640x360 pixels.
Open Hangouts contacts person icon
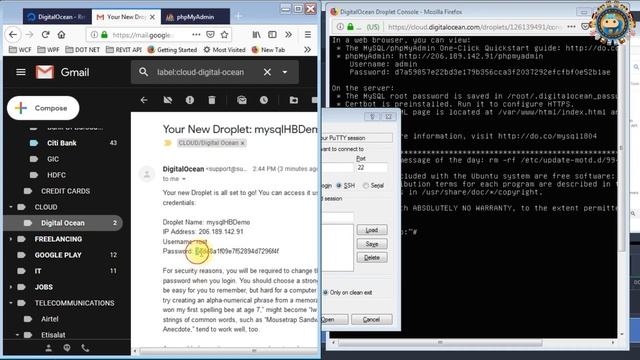(x=48, y=348)
